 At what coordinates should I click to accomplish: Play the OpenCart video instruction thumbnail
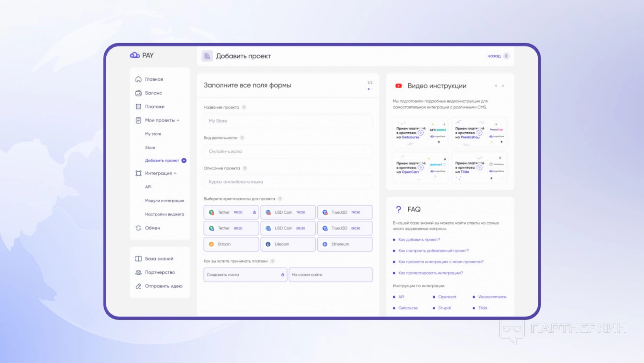pyautogui.click(x=420, y=167)
